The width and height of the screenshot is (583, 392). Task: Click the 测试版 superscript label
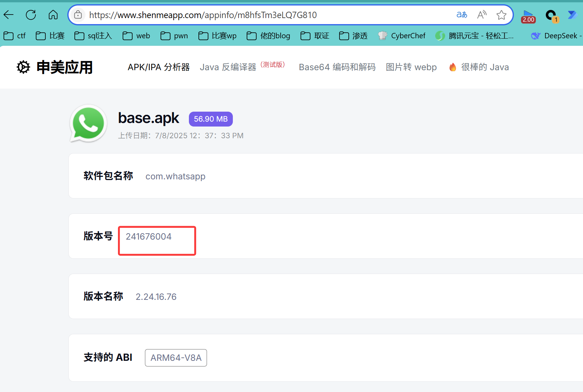pyautogui.click(x=273, y=65)
